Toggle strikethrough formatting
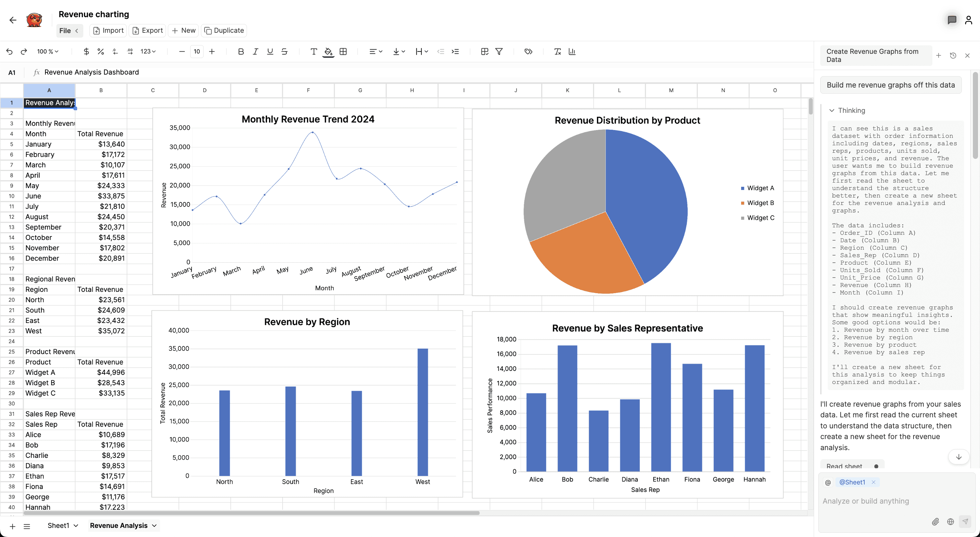 coord(284,51)
